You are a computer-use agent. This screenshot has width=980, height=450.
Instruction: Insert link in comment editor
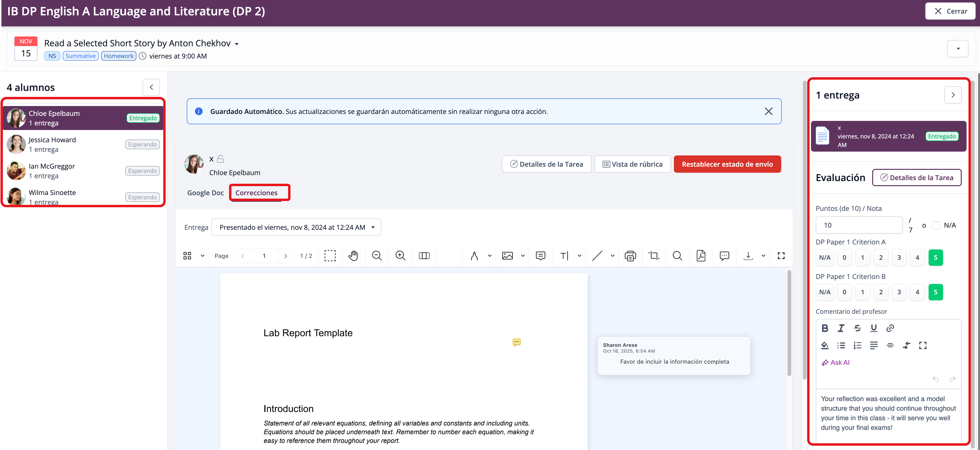(890, 328)
